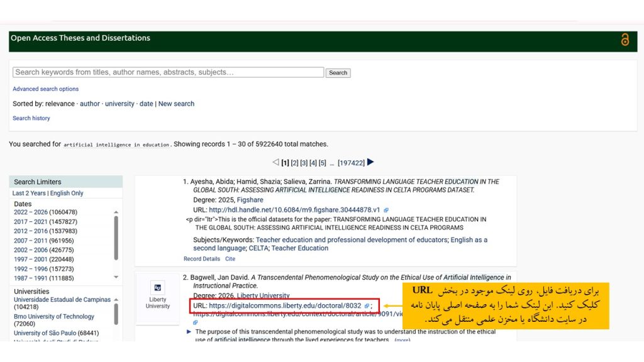Click the Dates list scrollbar thumb
The width and height of the screenshot is (644, 362).
point(116,238)
